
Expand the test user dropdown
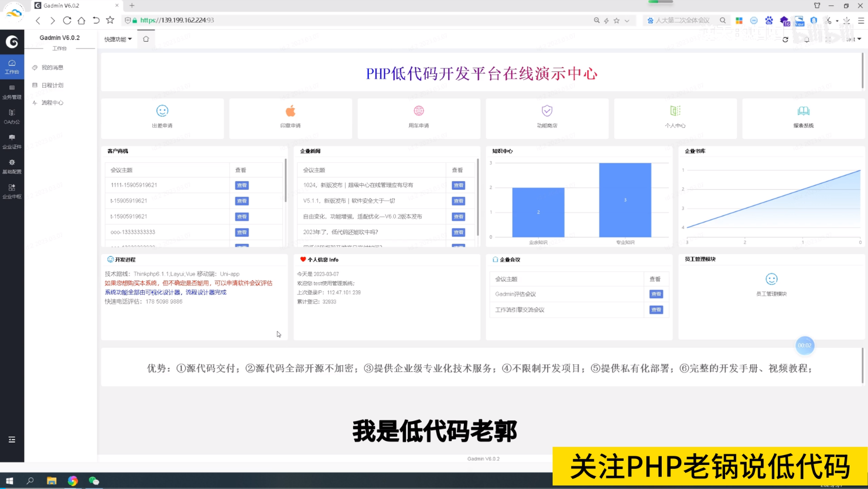pyautogui.click(x=853, y=39)
